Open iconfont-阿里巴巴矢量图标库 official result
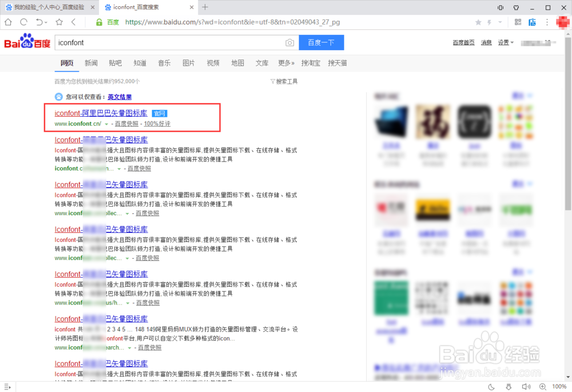 [x=101, y=113]
